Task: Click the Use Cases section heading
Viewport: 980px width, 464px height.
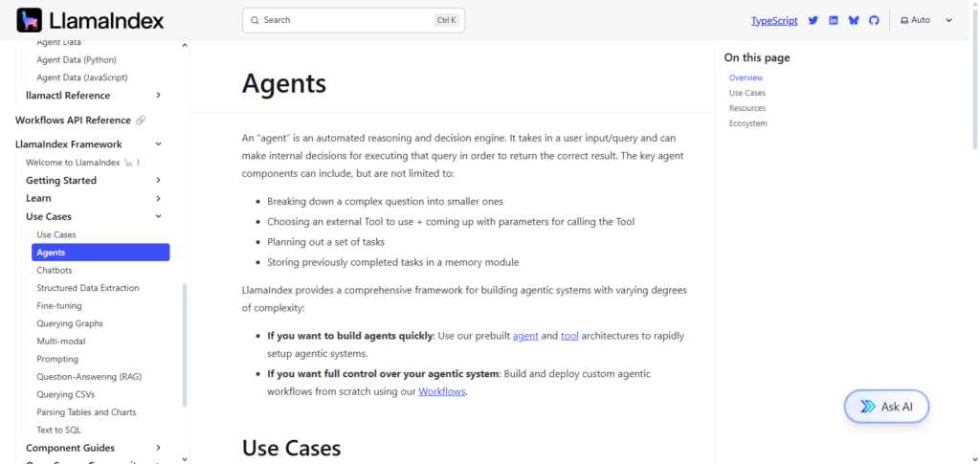Action: pos(291,449)
